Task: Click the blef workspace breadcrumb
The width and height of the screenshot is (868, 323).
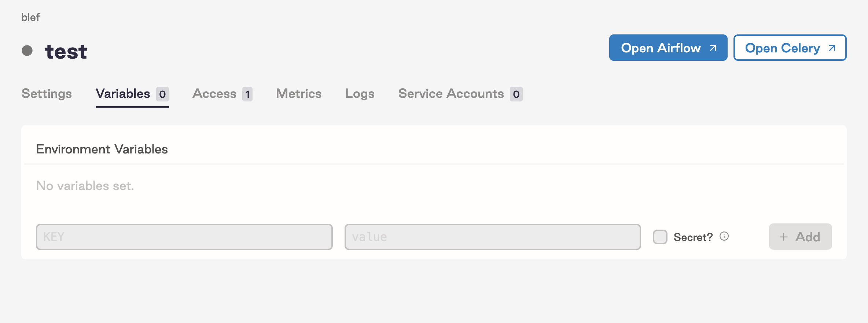Action: (30, 17)
